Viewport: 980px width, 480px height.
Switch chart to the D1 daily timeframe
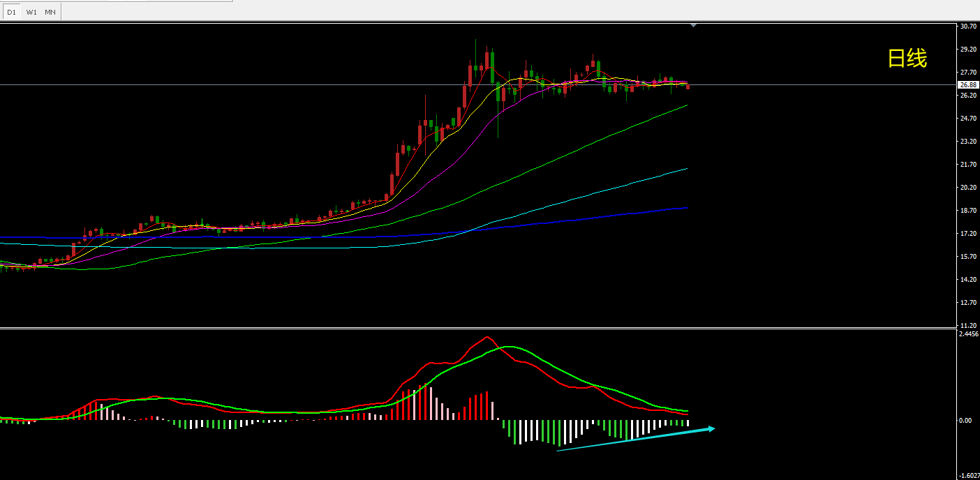click(x=11, y=12)
